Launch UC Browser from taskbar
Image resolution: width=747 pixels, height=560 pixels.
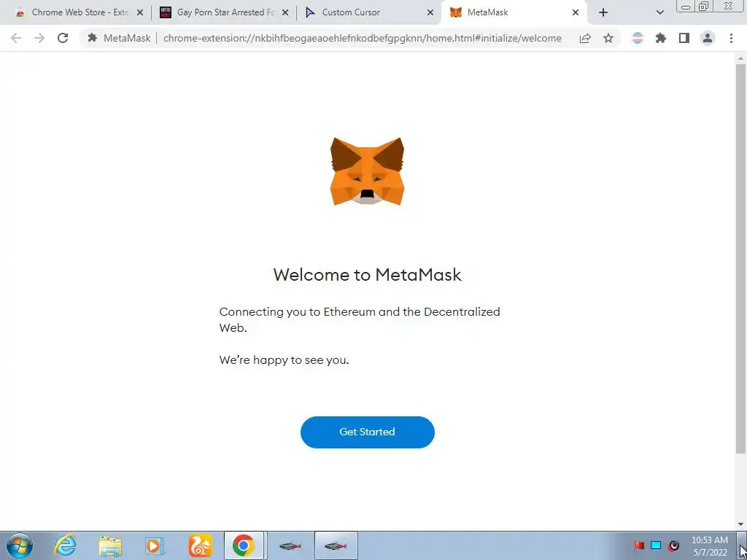(200, 545)
